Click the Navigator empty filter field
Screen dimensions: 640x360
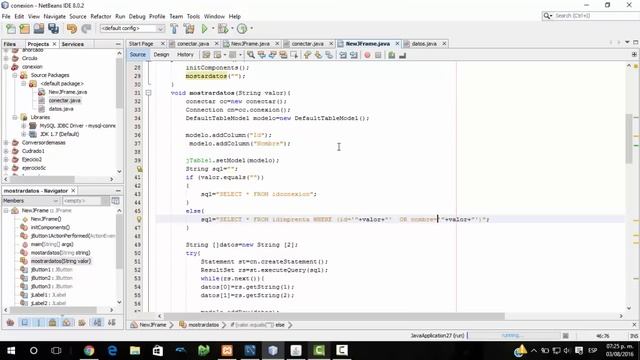[81, 201]
